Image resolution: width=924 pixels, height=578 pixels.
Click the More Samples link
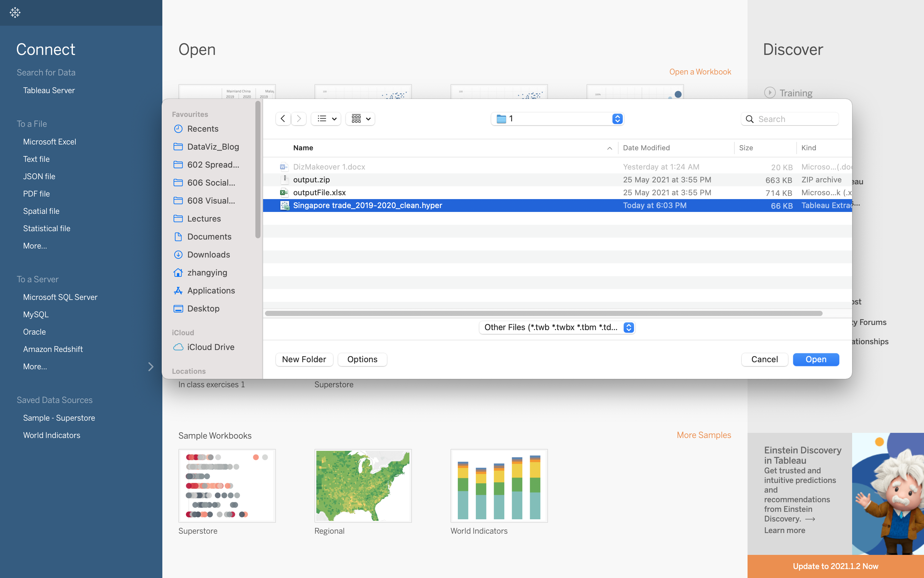point(704,435)
